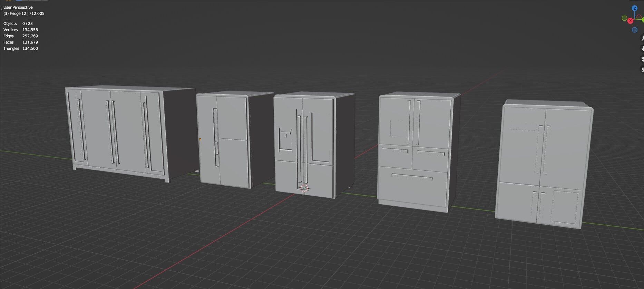Click the hollow blue negative Z gizmo circle
The width and height of the screenshot is (644, 289).
635,30
